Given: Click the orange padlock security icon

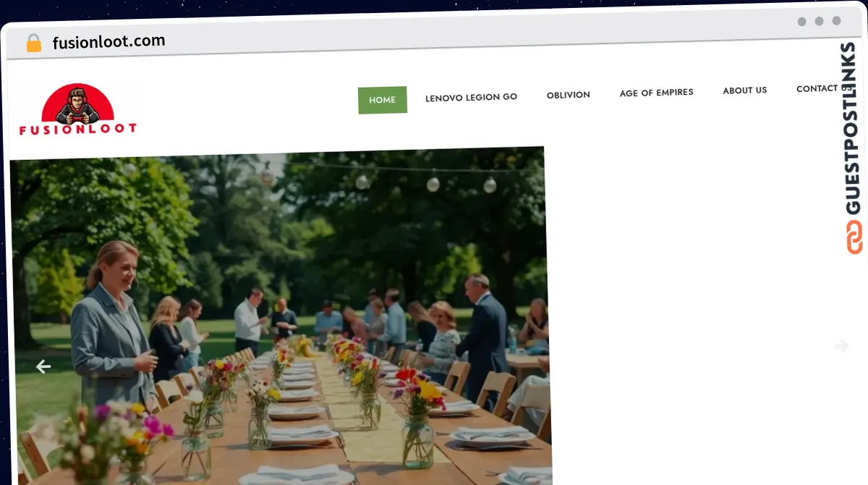Looking at the screenshot, I should (x=34, y=43).
